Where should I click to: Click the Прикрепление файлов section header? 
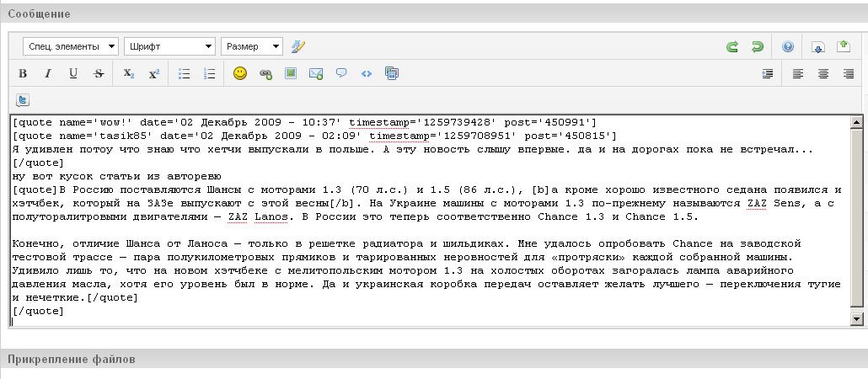[434, 359]
